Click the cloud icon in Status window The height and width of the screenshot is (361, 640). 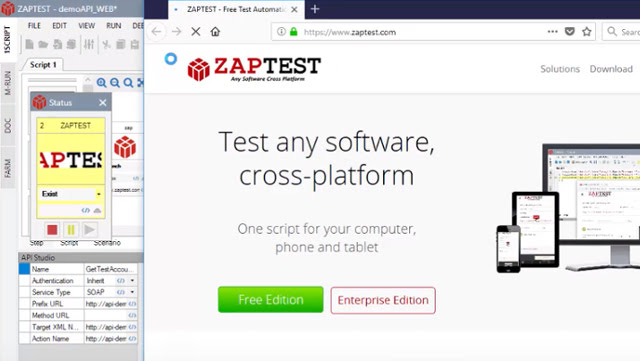pyautogui.click(x=97, y=210)
